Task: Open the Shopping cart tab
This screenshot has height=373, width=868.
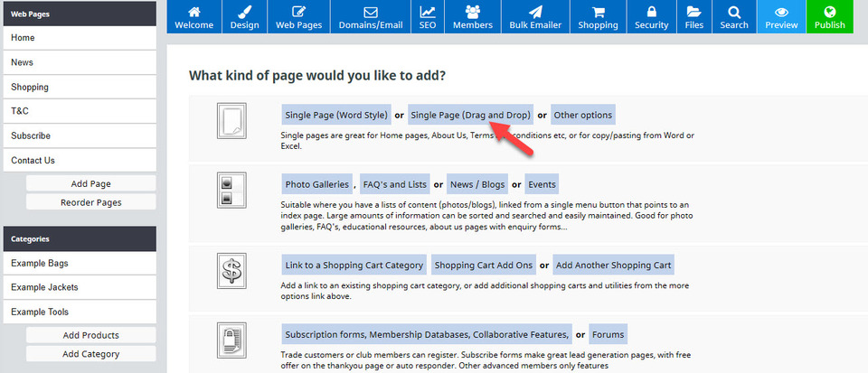Action: (x=598, y=16)
